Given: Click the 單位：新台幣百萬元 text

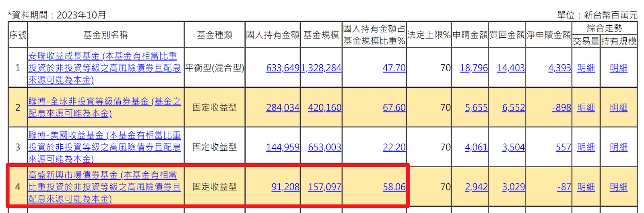Looking at the screenshot, I should (597, 15).
